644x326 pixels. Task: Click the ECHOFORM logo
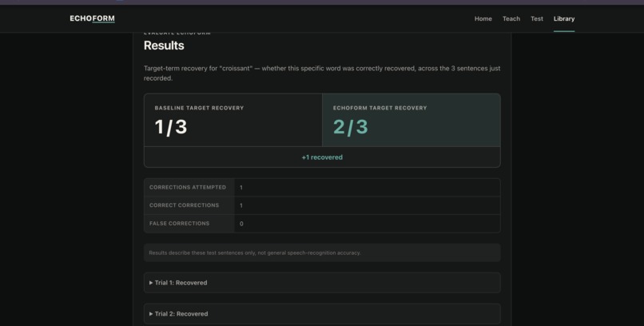[92, 18]
